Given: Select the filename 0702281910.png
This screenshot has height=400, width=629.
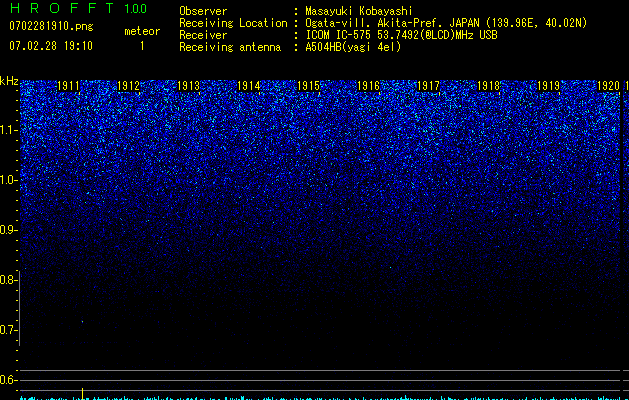Looking at the screenshot, I should pos(51,26).
